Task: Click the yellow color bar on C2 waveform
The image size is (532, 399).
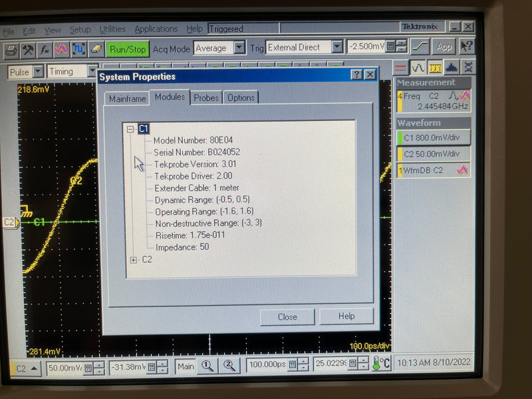Action: tap(400, 154)
